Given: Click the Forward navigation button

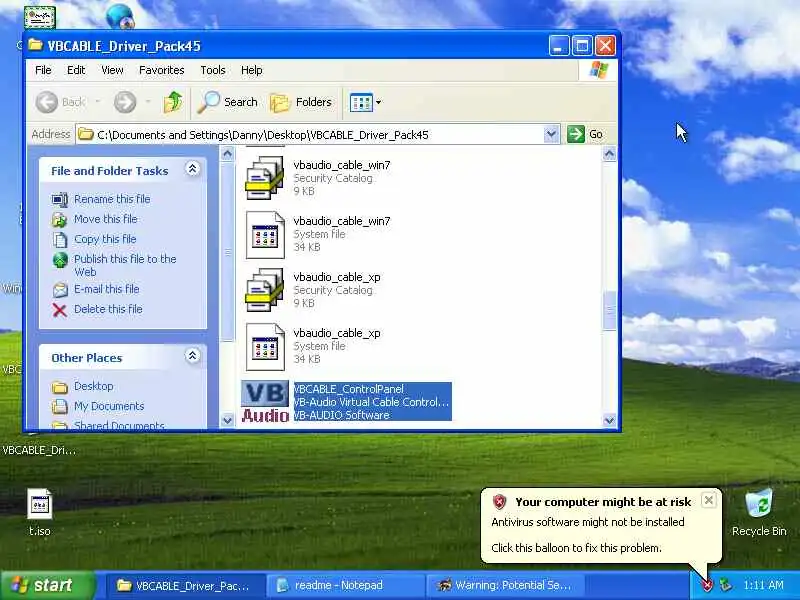Looking at the screenshot, I should 125,102.
